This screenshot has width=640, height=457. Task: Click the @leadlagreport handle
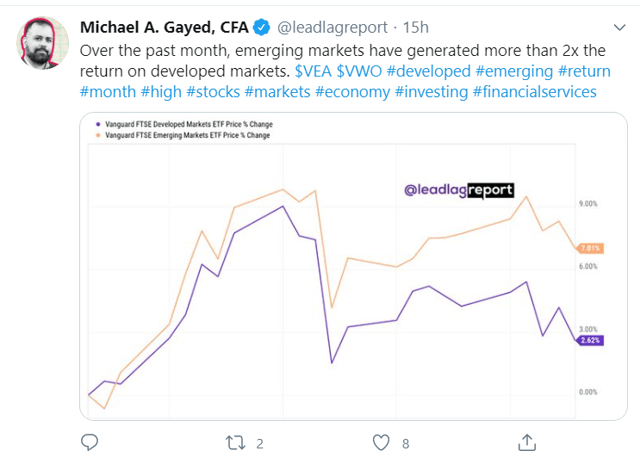[332, 28]
